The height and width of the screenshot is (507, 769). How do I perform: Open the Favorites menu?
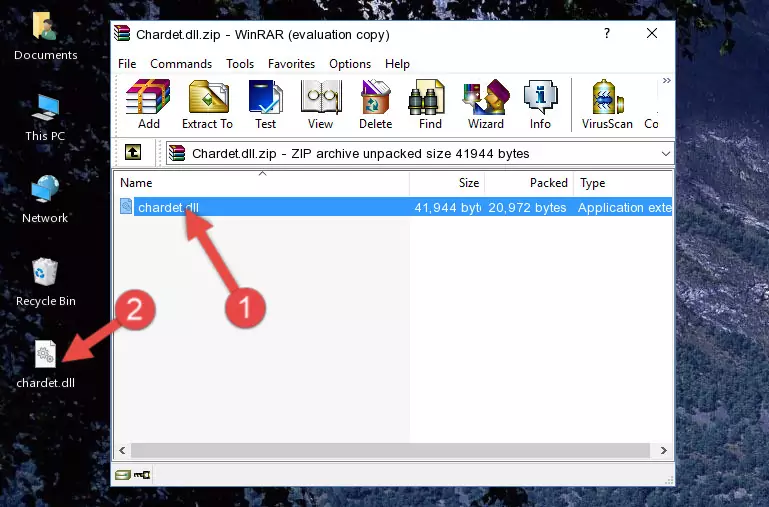[x=291, y=64]
